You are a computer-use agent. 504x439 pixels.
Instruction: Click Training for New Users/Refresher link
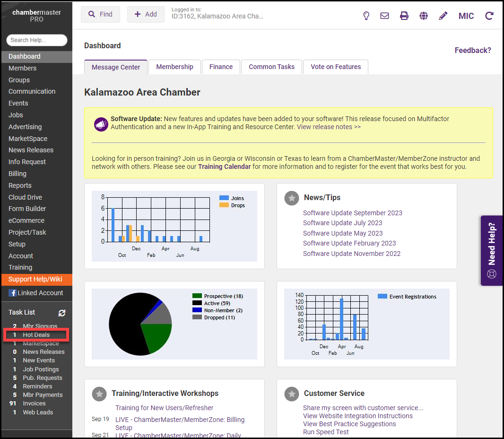coord(164,408)
